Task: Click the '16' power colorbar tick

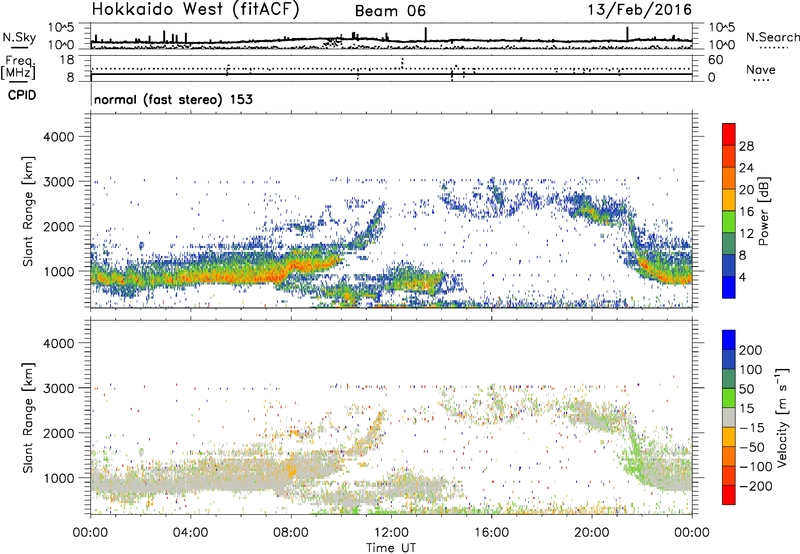Action: pos(746,212)
